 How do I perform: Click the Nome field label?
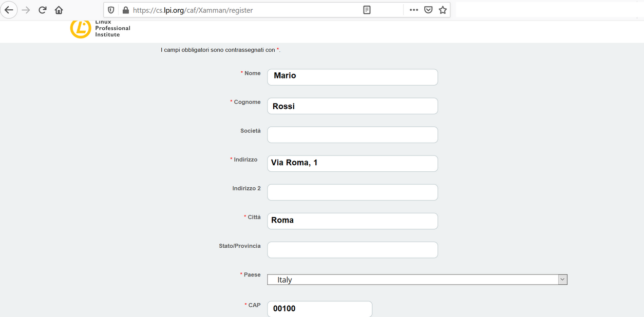252,73
